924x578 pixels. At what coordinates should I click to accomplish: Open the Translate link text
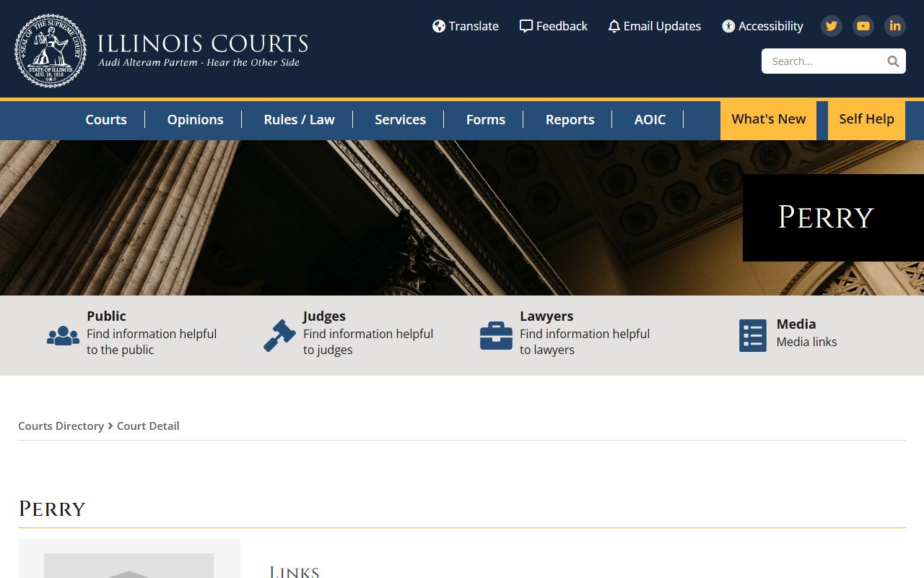tap(474, 26)
